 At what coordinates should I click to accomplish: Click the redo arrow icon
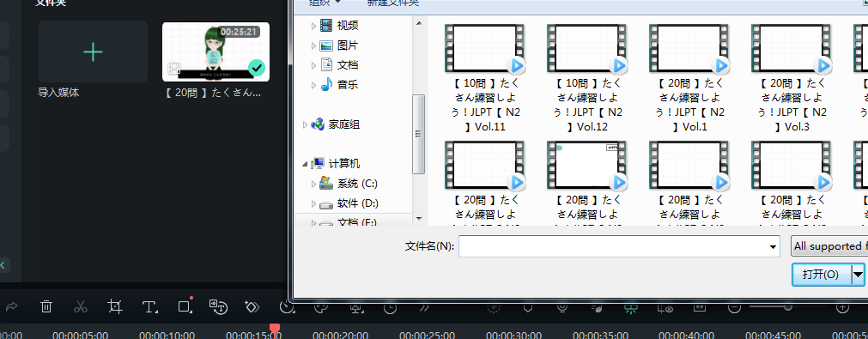click(x=12, y=306)
